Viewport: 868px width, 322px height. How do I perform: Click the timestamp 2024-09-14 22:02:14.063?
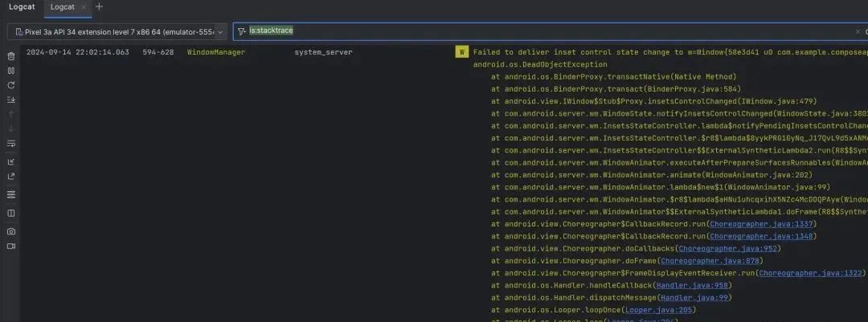[77, 52]
